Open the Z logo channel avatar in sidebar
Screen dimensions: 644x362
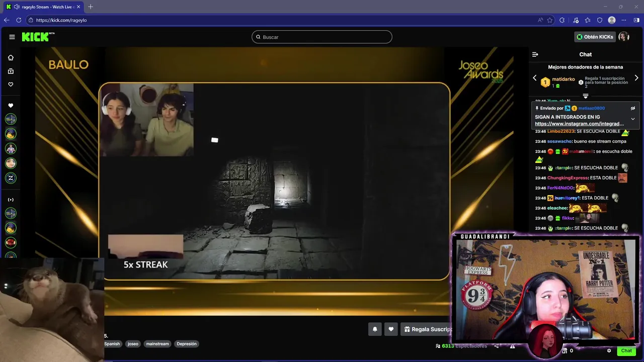point(11,178)
